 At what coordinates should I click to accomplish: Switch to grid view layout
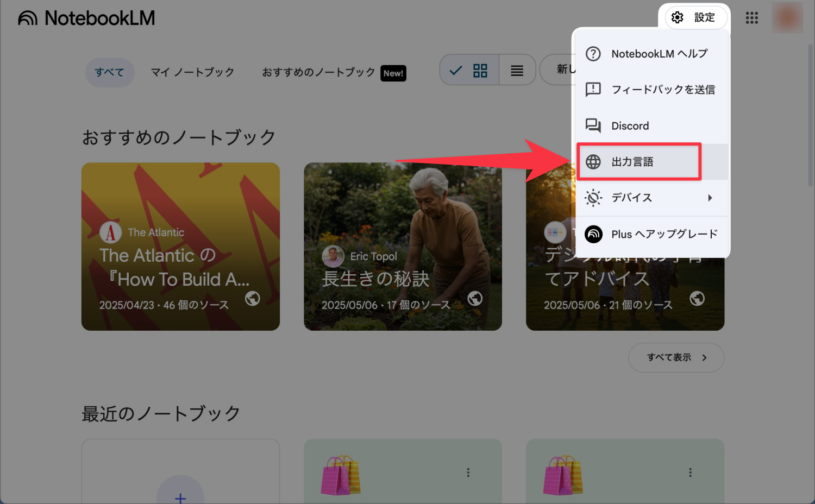click(470, 70)
